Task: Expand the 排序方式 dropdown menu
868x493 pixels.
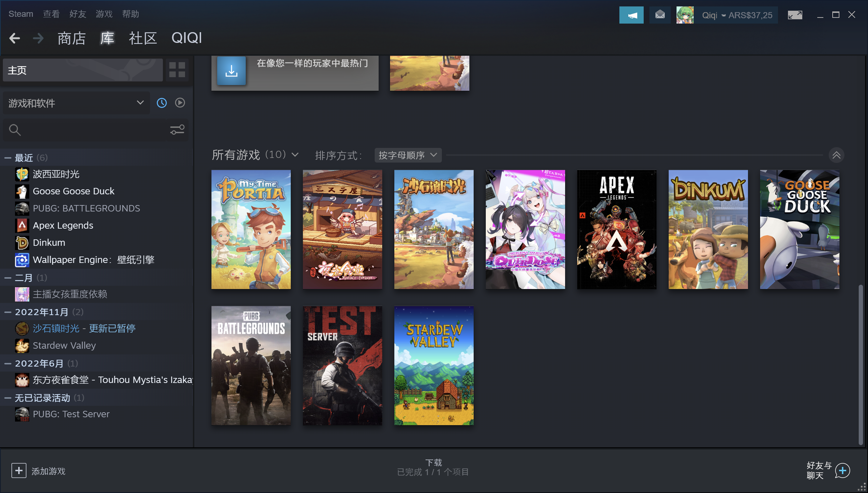Action: (x=406, y=155)
